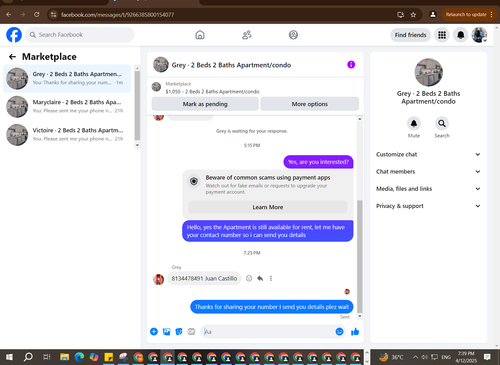The height and width of the screenshot is (365, 500).
Task: Open the large listing photo in right panel
Action: click(x=429, y=72)
